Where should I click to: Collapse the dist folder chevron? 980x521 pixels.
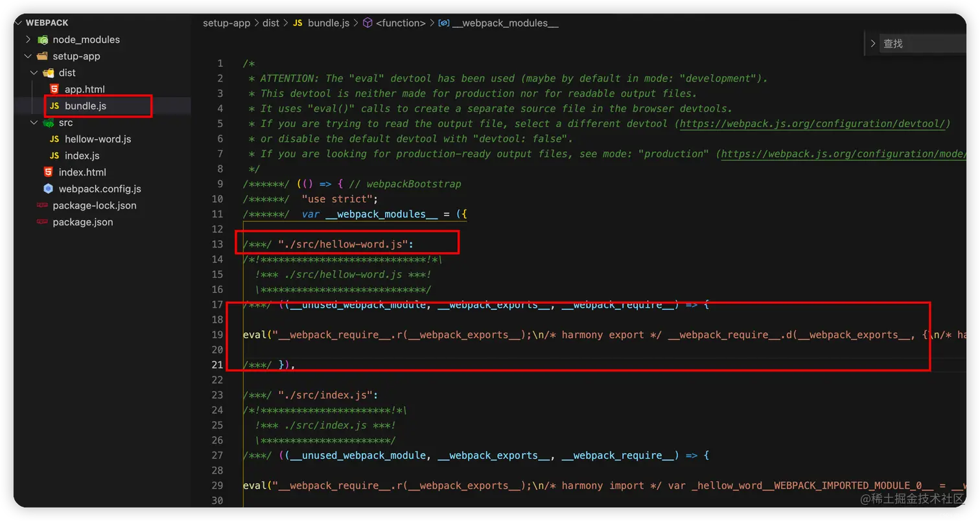34,73
